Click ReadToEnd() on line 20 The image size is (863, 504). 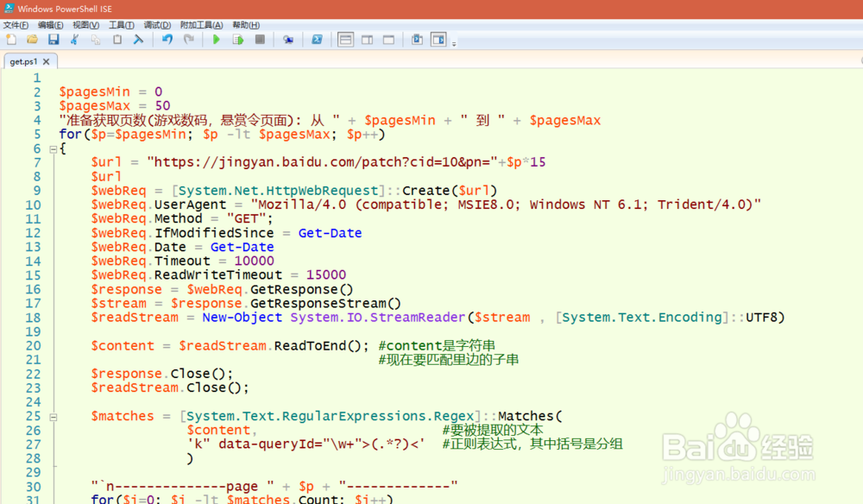[x=318, y=346]
